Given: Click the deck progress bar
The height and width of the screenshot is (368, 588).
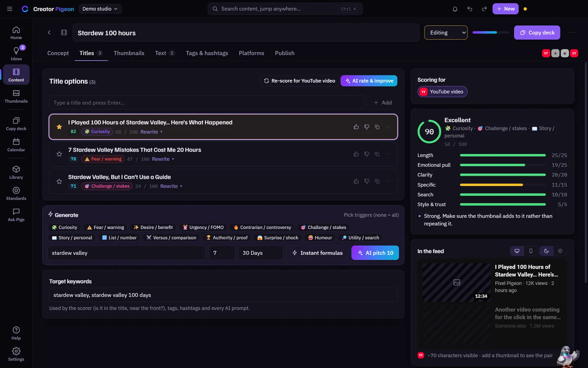Looking at the screenshot, I should click(491, 33).
